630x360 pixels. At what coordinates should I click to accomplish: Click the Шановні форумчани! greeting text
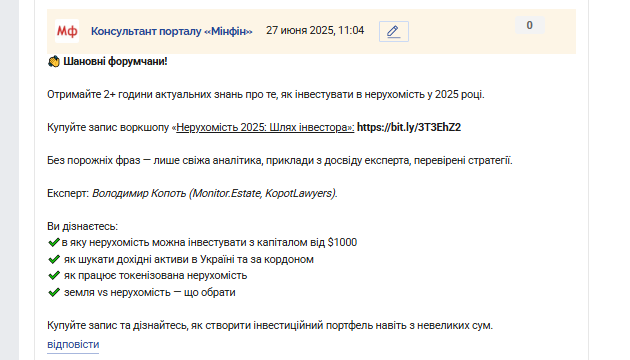coord(115,61)
